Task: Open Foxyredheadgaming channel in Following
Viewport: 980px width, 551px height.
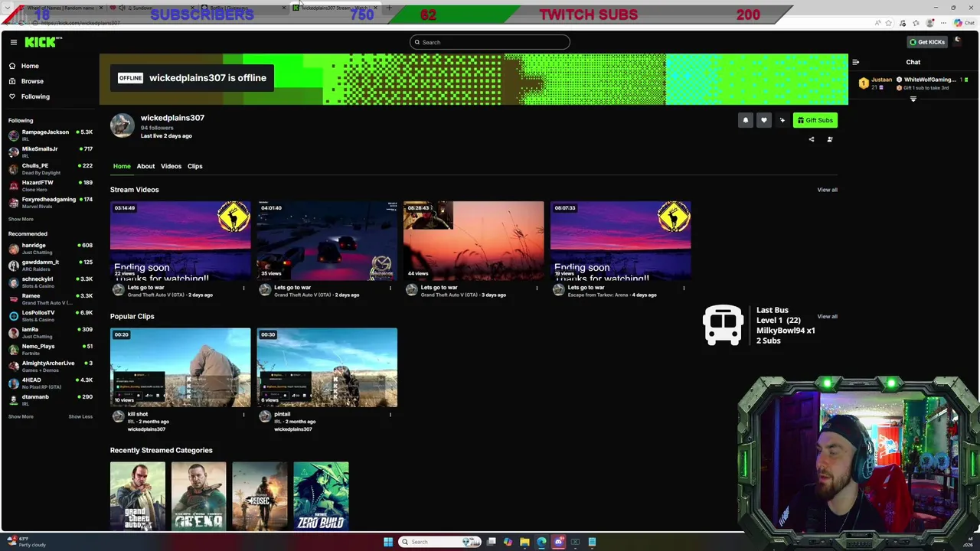Action: point(51,202)
